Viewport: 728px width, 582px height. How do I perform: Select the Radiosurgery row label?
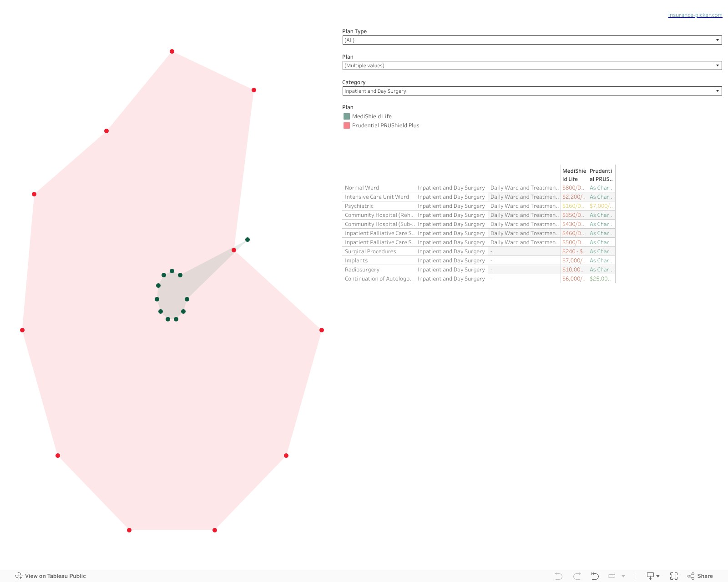click(362, 270)
